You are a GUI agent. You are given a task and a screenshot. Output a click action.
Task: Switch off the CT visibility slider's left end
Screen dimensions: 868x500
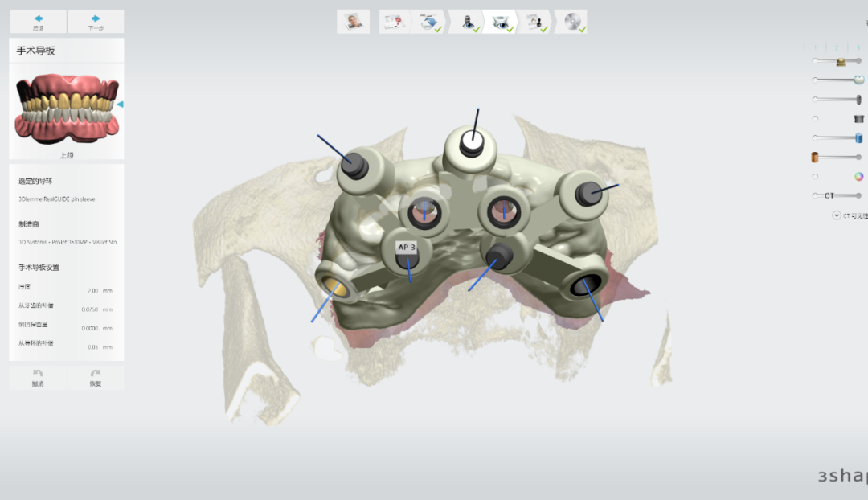(x=817, y=195)
